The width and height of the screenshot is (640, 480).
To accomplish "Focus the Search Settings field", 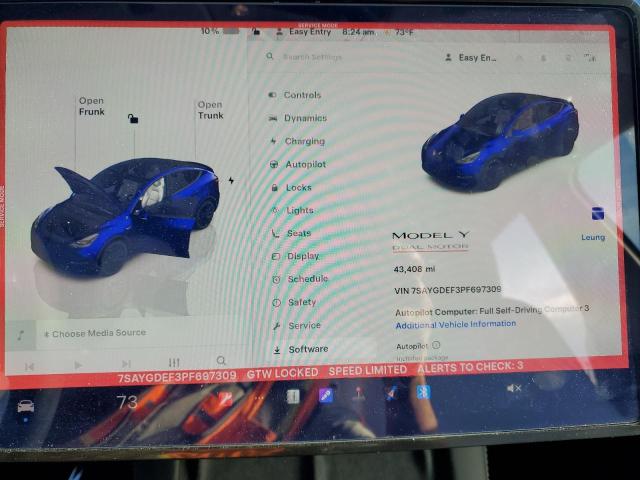I will pyautogui.click(x=312, y=57).
